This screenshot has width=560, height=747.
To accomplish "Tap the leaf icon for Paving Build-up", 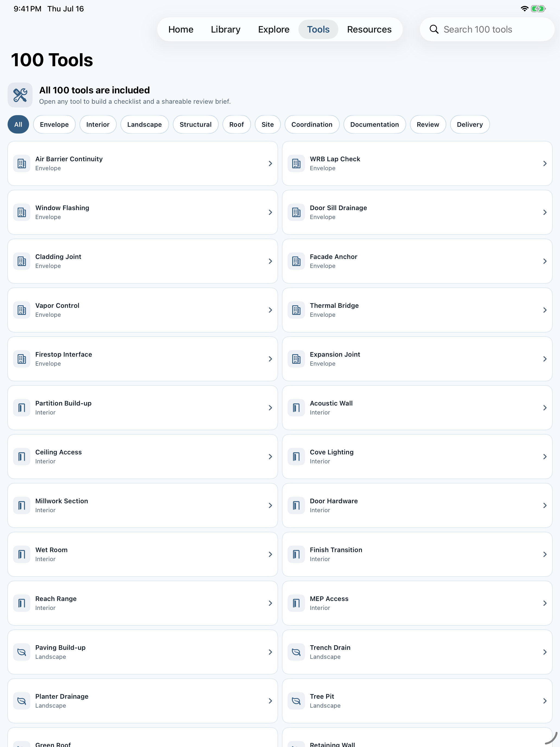I will tap(22, 652).
